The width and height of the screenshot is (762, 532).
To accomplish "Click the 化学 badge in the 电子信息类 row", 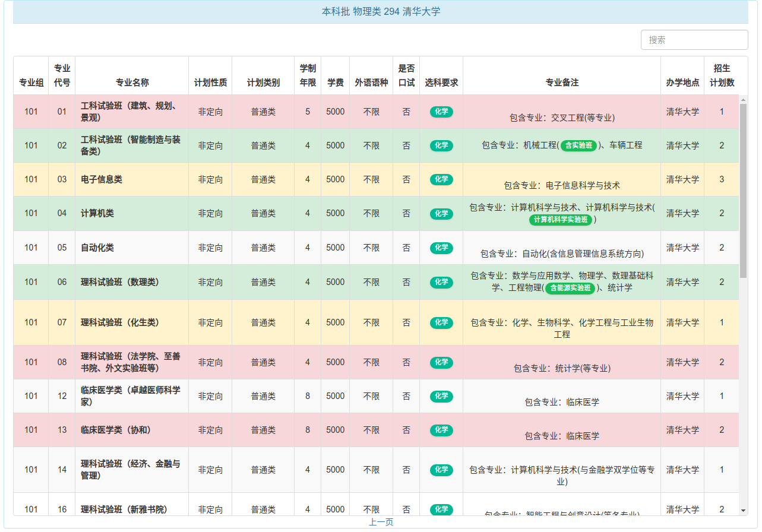I will tap(441, 179).
